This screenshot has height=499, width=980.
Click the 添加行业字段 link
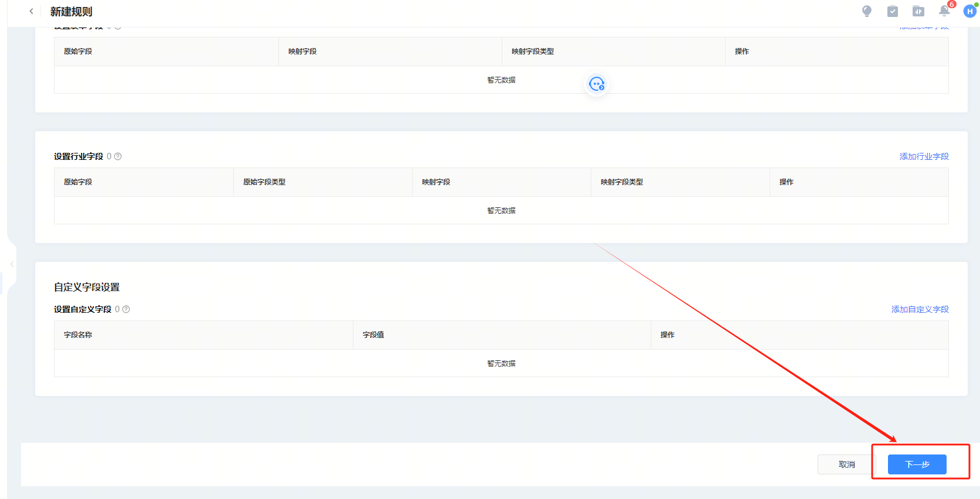coord(924,156)
